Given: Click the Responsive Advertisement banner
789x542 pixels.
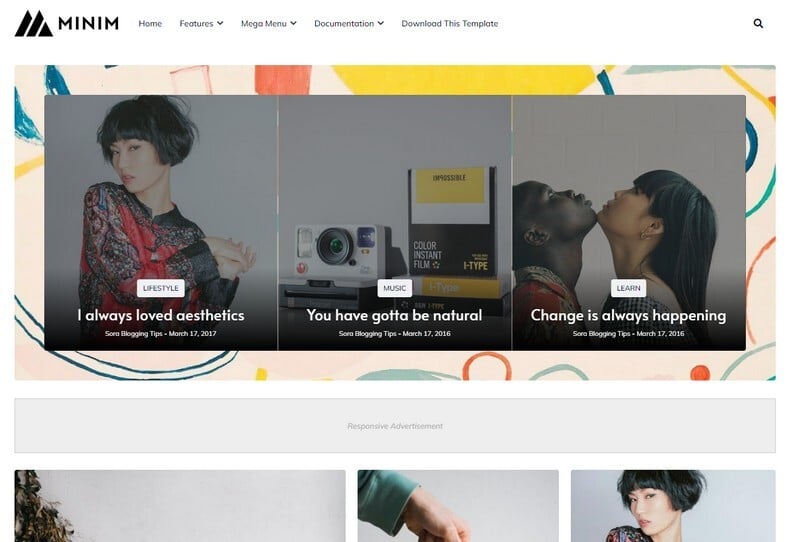Looking at the screenshot, I should click(395, 426).
